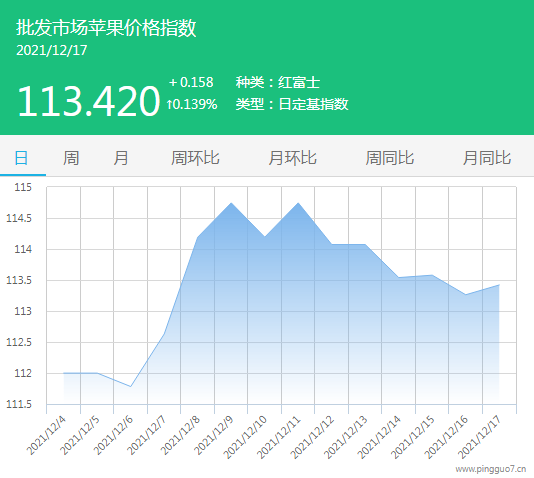
Task: Click the 批发市场苹果价格指数 title
Action: 106,28
